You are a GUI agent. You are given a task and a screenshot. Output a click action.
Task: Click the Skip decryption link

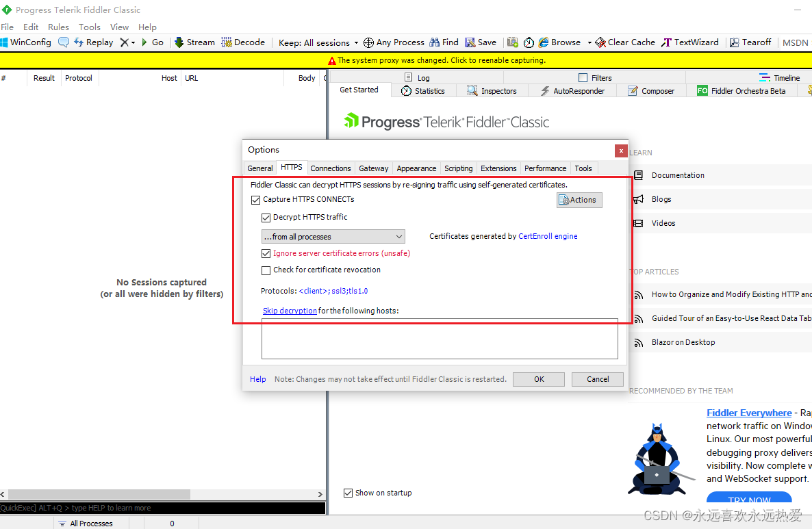pyautogui.click(x=290, y=311)
